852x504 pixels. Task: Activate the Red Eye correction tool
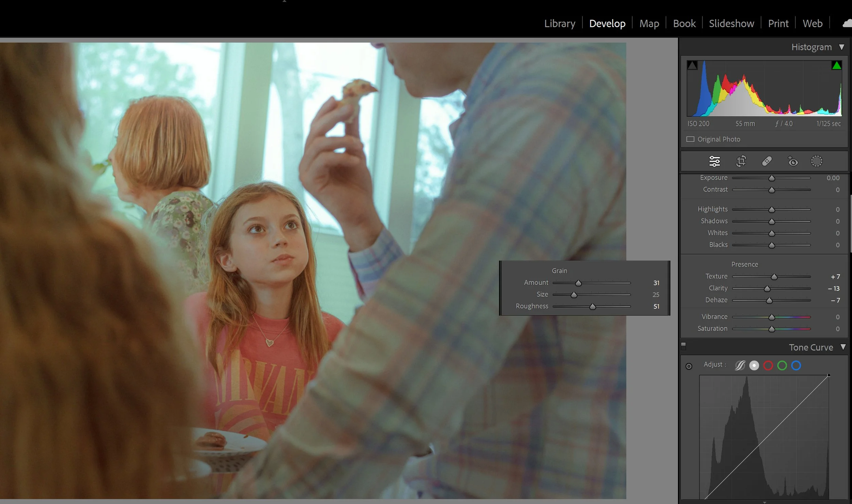[x=792, y=161]
